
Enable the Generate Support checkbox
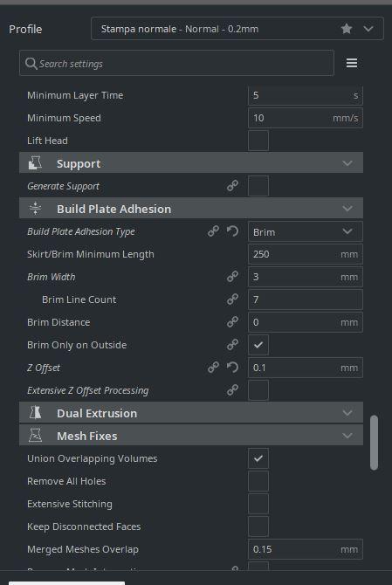point(258,186)
